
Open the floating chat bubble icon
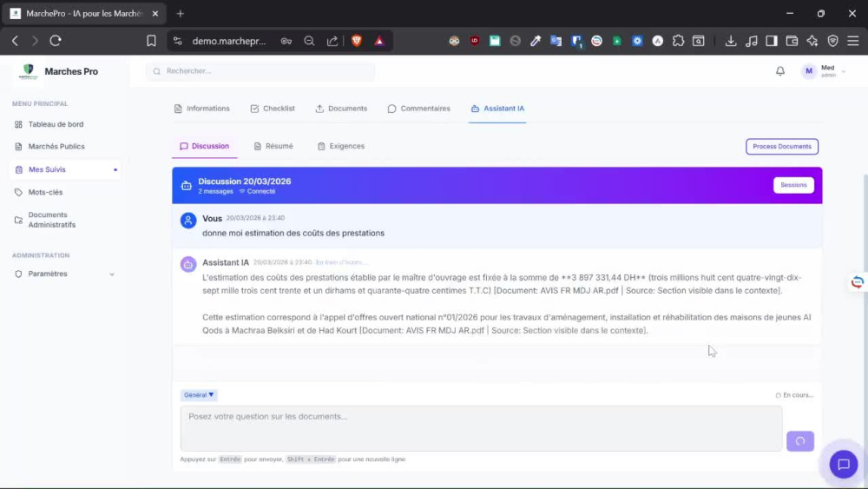pyautogui.click(x=843, y=464)
